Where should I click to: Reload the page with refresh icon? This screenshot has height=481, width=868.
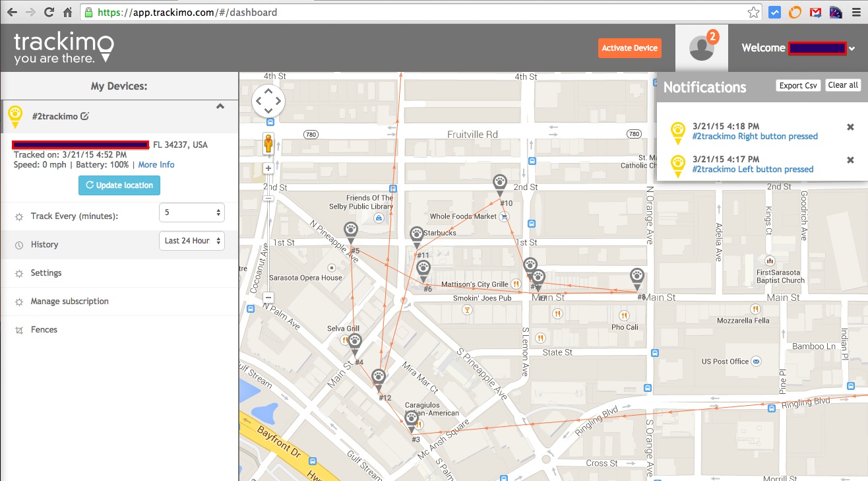49,13
